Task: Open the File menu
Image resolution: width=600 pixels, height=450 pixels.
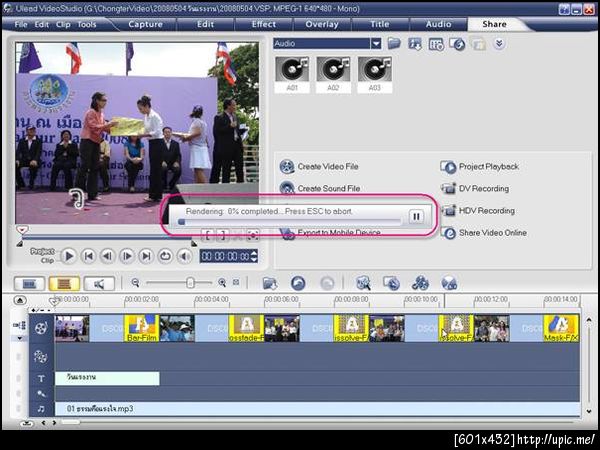Action: point(21,24)
